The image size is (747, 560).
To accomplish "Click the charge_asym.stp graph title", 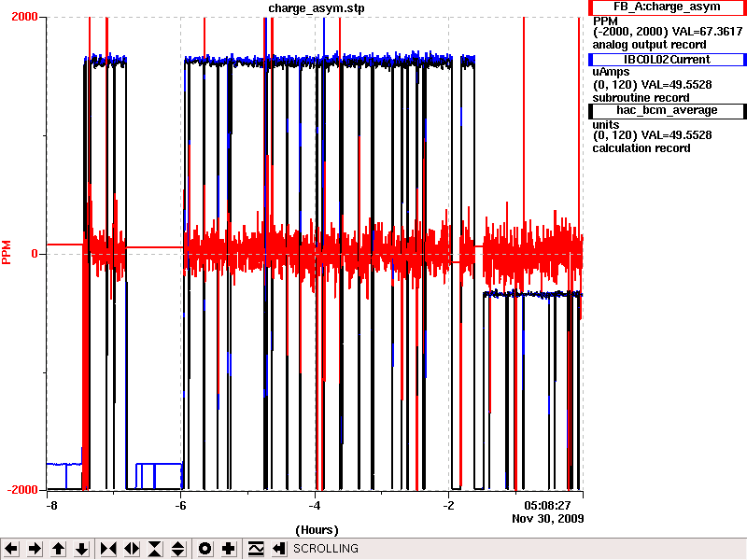I will [x=317, y=8].
